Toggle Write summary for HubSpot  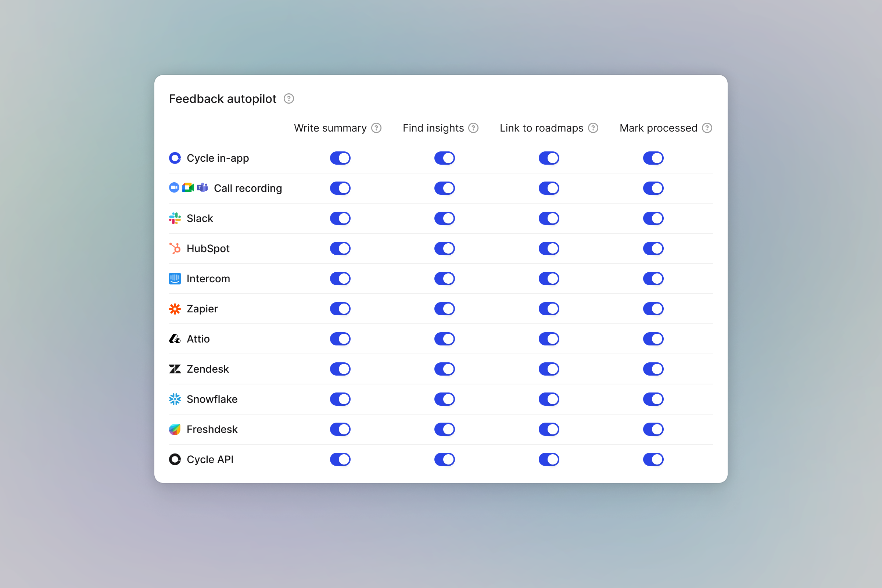point(340,248)
